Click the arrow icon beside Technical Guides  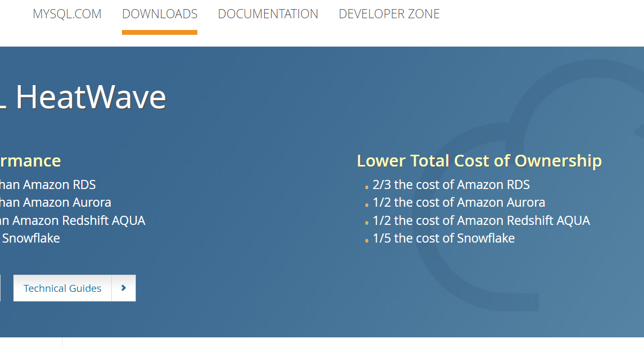(x=124, y=288)
